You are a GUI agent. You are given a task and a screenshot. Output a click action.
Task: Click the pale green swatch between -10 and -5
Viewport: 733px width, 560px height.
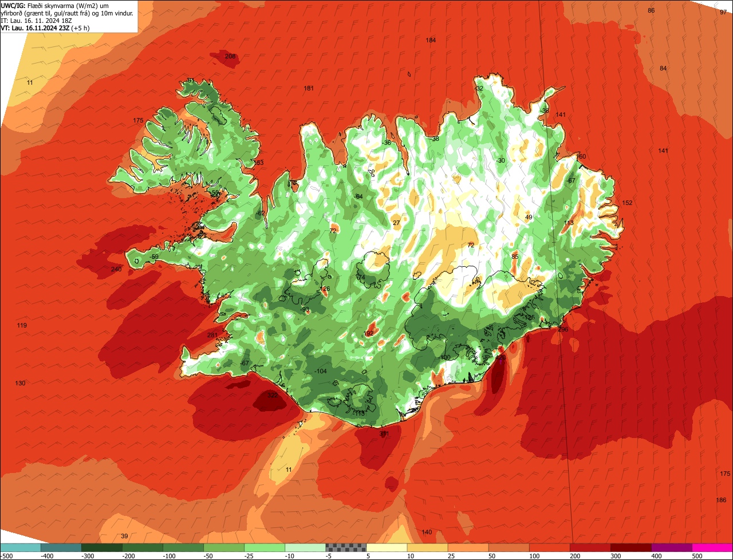(x=305, y=547)
